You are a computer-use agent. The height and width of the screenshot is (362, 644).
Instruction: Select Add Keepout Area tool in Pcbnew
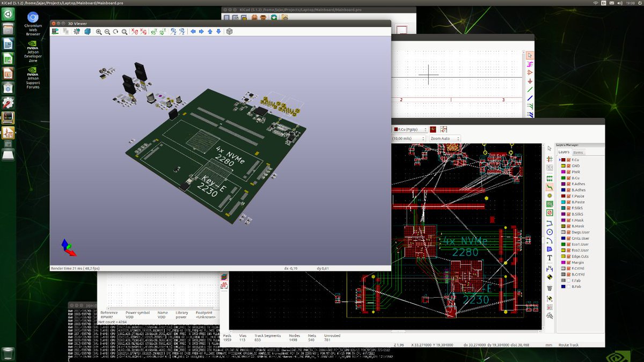tap(550, 212)
